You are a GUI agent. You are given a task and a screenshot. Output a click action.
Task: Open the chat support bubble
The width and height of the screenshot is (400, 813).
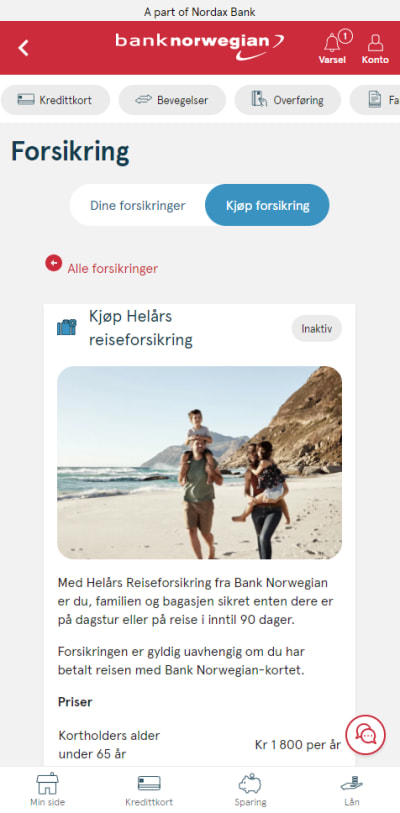366,734
